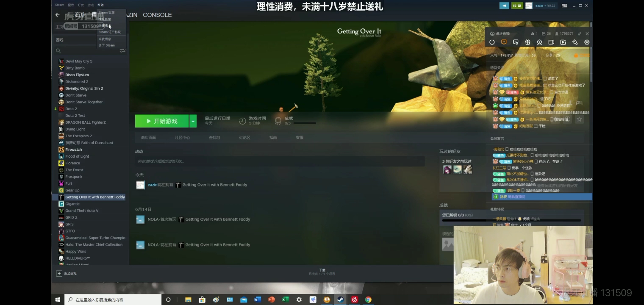Open Google Chrome from the taskbar
The width and height of the screenshot is (644, 305).
tap(369, 299)
